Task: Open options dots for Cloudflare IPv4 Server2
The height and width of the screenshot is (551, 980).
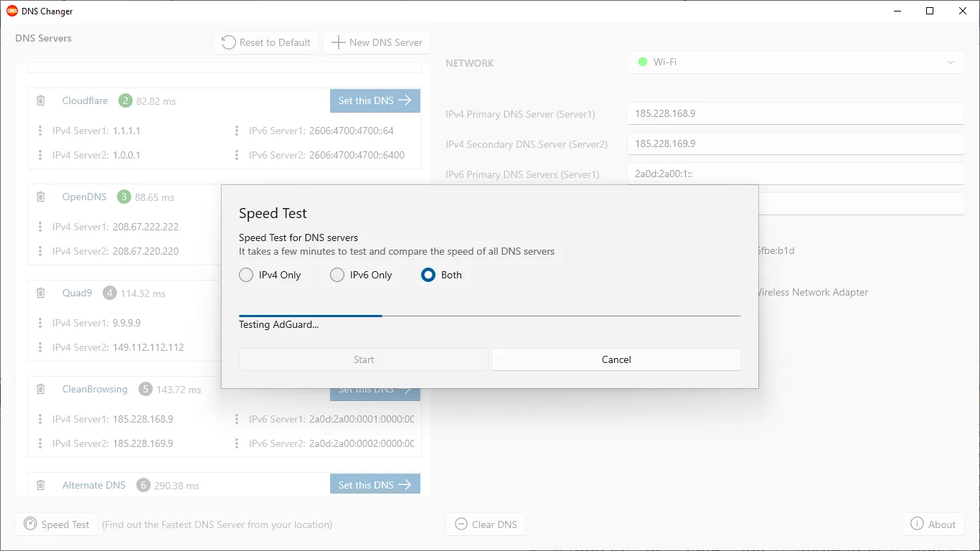Action: [x=40, y=155]
